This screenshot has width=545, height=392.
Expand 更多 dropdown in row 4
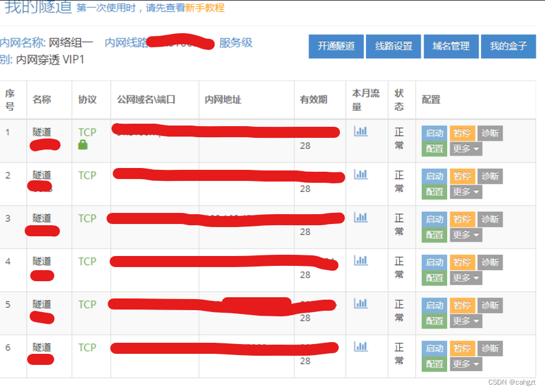click(x=466, y=278)
